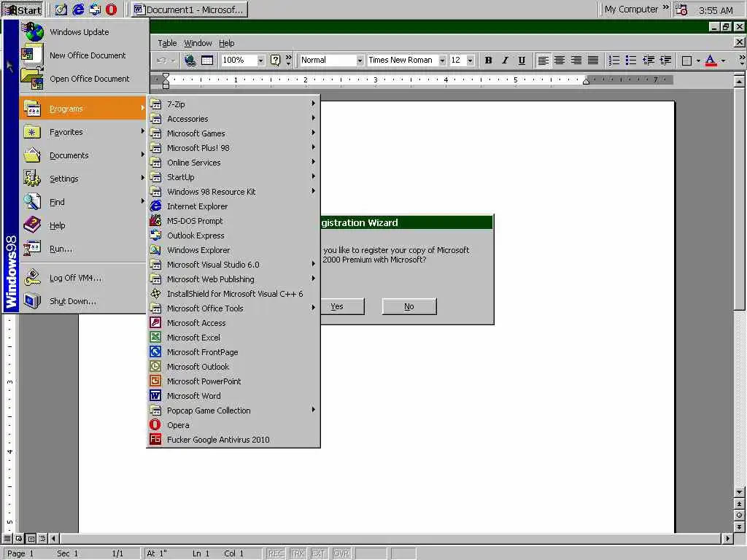Click the system tray clock
The height and width of the screenshot is (560, 747).
(x=716, y=10)
